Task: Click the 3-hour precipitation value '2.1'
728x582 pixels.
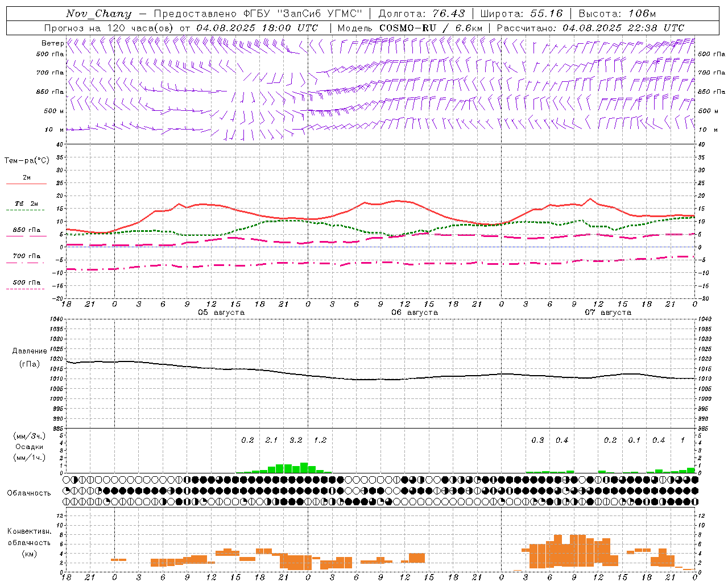Action: (272, 440)
